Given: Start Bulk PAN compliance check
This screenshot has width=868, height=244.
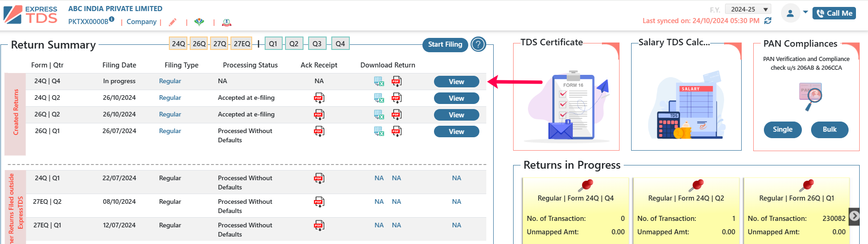Looking at the screenshot, I should tap(830, 129).
